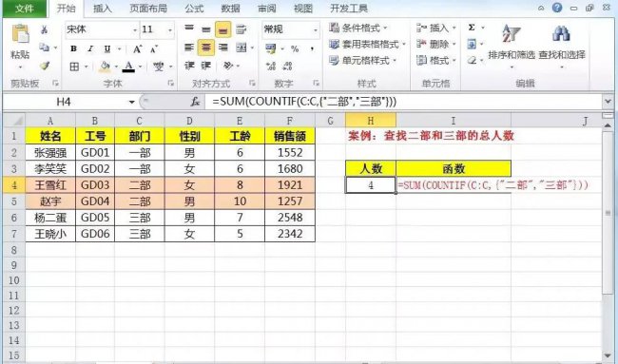
Task: Toggle left text alignment
Action: (189, 48)
